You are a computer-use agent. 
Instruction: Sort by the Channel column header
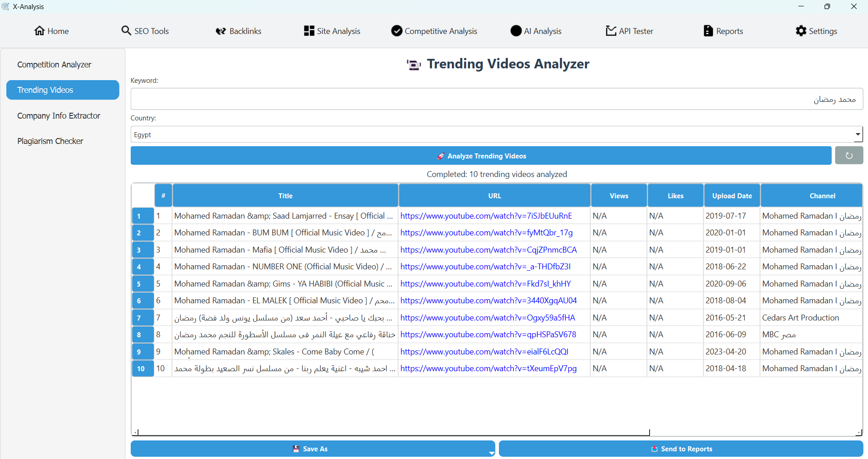click(x=811, y=196)
